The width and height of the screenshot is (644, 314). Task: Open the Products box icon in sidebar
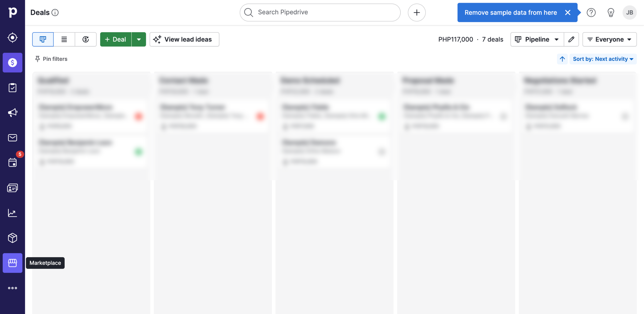12,238
